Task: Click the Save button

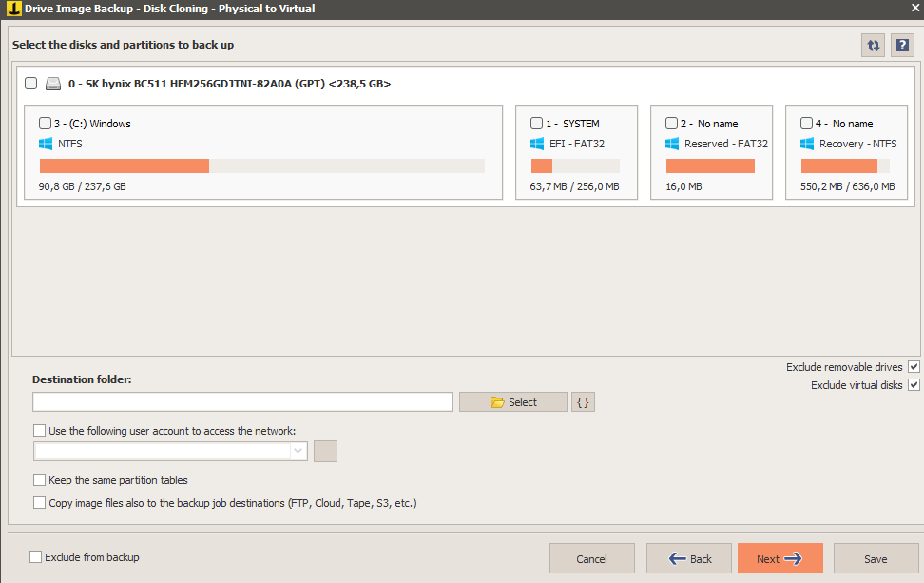Action: coord(876,558)
